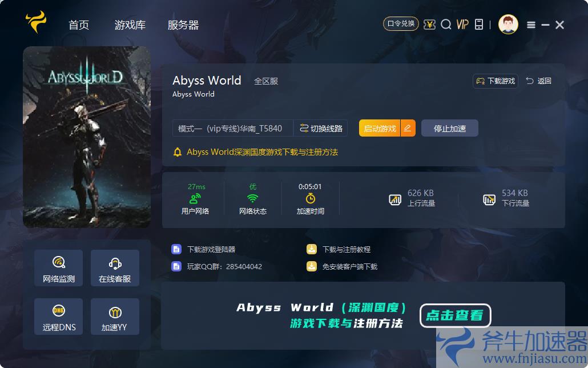This screenshot has height=368, width=588.
Task: Click the 口令兑换 code redeem pill
Action: coord(401,24)
